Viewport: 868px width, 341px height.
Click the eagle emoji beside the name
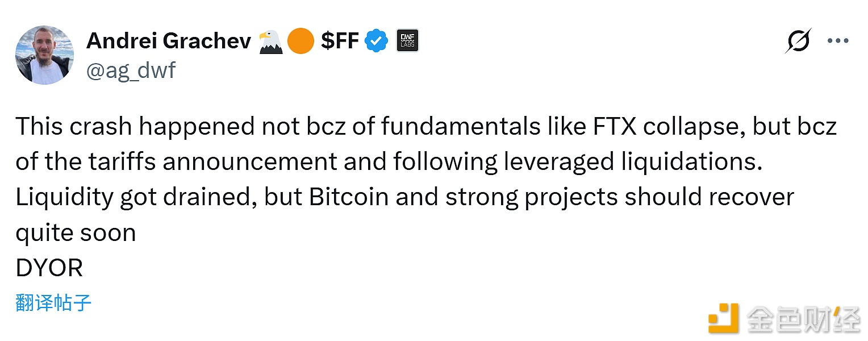[271, 41]
